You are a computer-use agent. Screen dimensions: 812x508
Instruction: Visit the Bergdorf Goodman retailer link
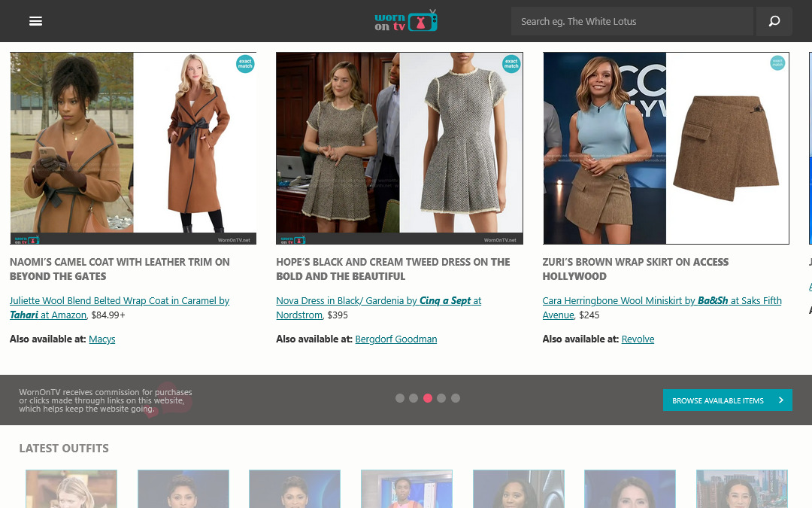[x=396, y=339]
